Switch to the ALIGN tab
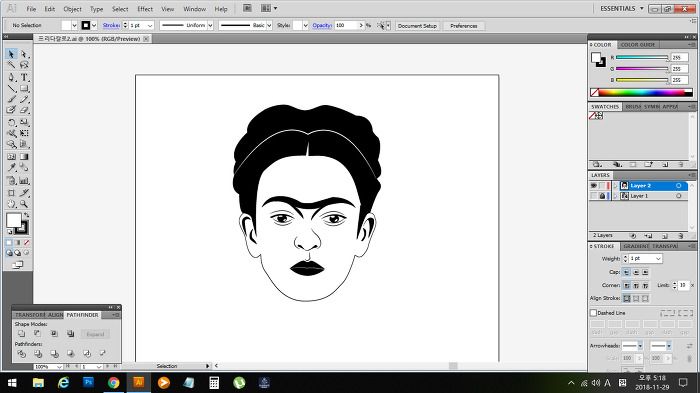Screen dimensions: 700x393 click(55, 315)
